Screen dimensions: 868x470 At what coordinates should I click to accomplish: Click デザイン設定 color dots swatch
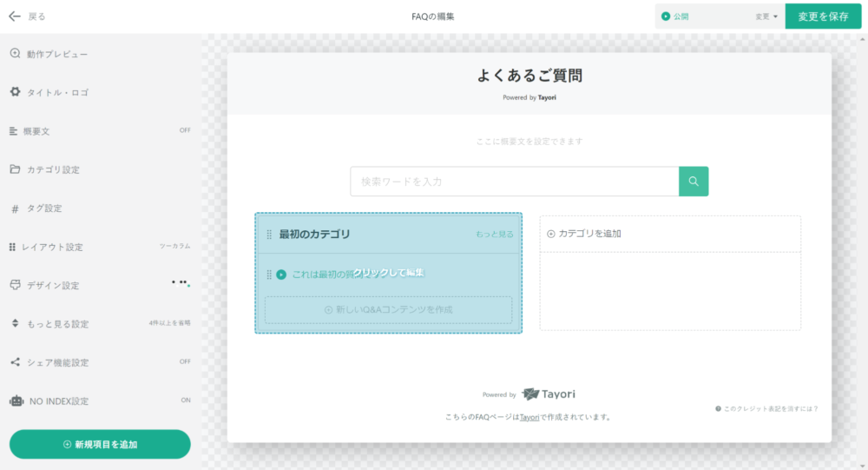pyautogui.click(x=181, y=283)
